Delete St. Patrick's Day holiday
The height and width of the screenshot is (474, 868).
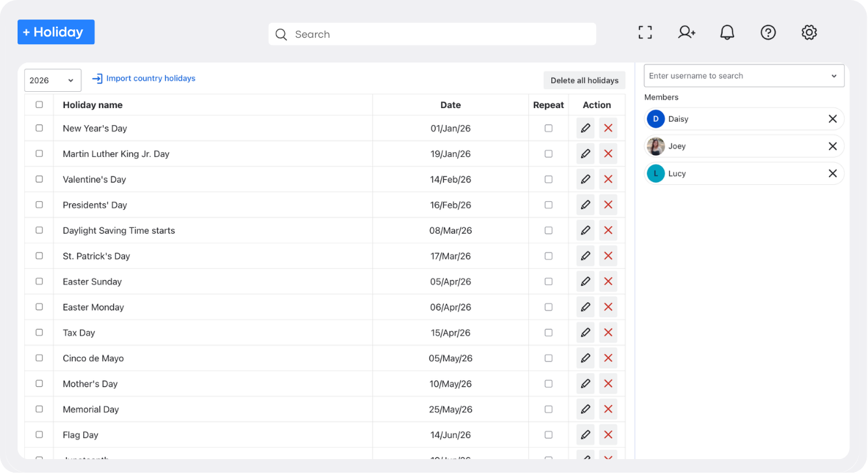[608, 256]
